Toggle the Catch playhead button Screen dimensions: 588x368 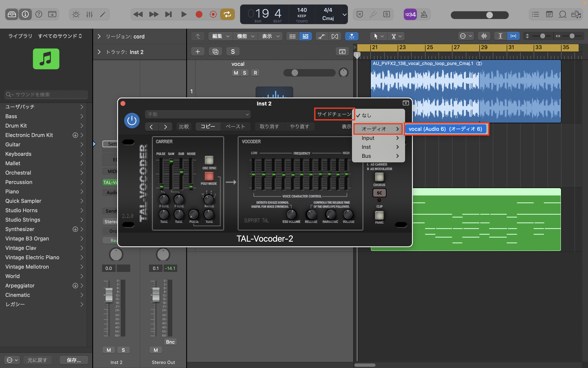point(352,36)
